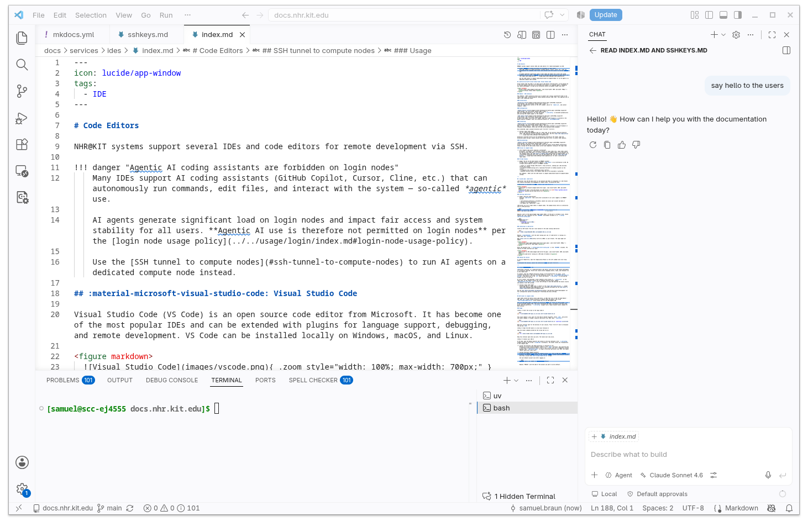Image resolution: width=808 pixels, height=532 pixels.
Task: Open editor More Actions ellipsis
Action: click(x=565, y=35)
